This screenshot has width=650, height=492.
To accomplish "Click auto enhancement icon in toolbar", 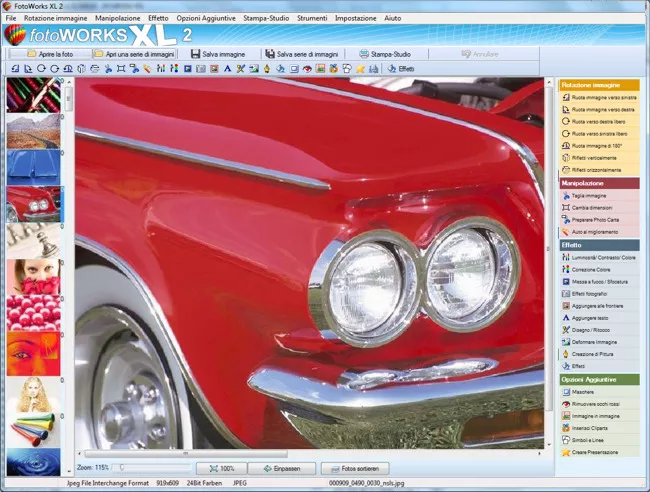I will 148,69.
